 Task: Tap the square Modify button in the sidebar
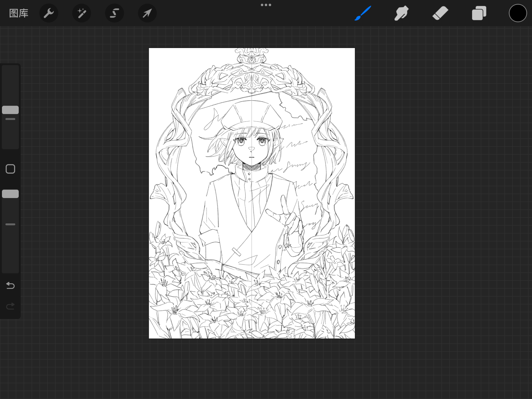coord(10,169)
